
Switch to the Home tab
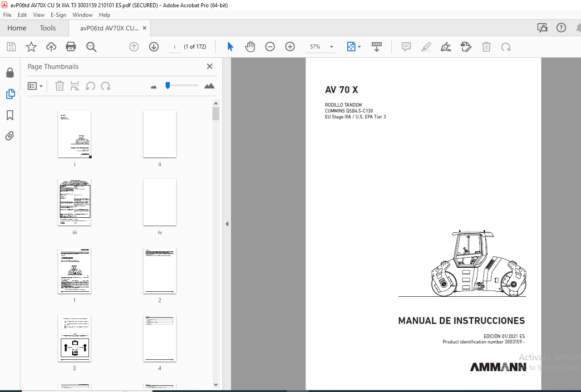(x=17, y=28)
